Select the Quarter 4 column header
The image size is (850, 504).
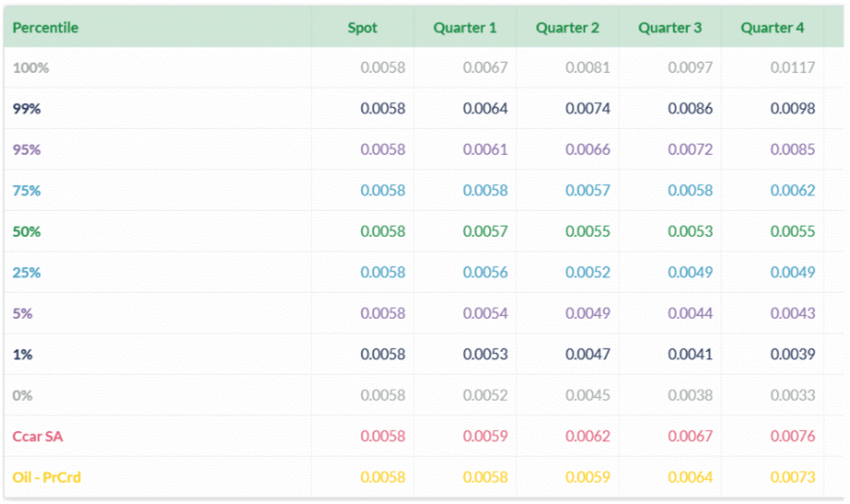(x=772, y=27)
